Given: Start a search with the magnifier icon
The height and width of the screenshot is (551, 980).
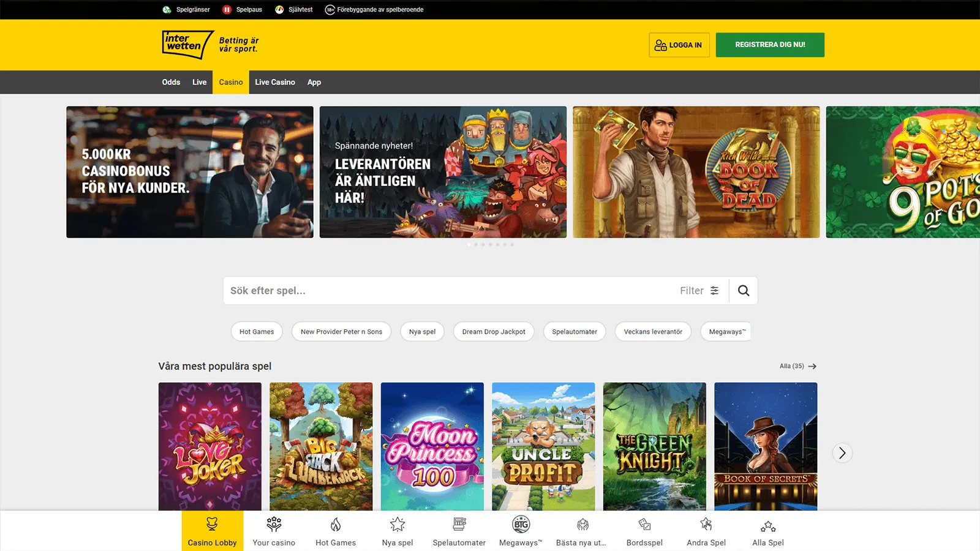Looking at the screenshot, I should (x=743, y=290).
